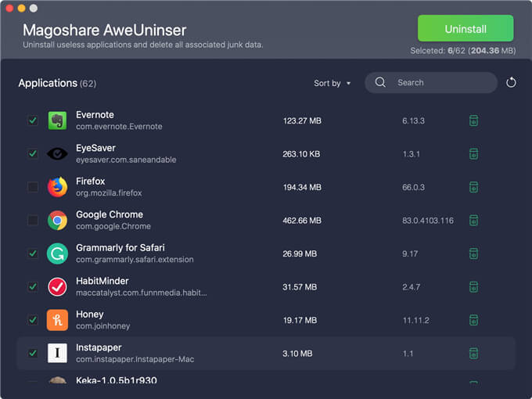Click the trash icon for Google Chrome
Image resolution: width=532 pixels, height=399 pixels.
(x=473, y=220)
